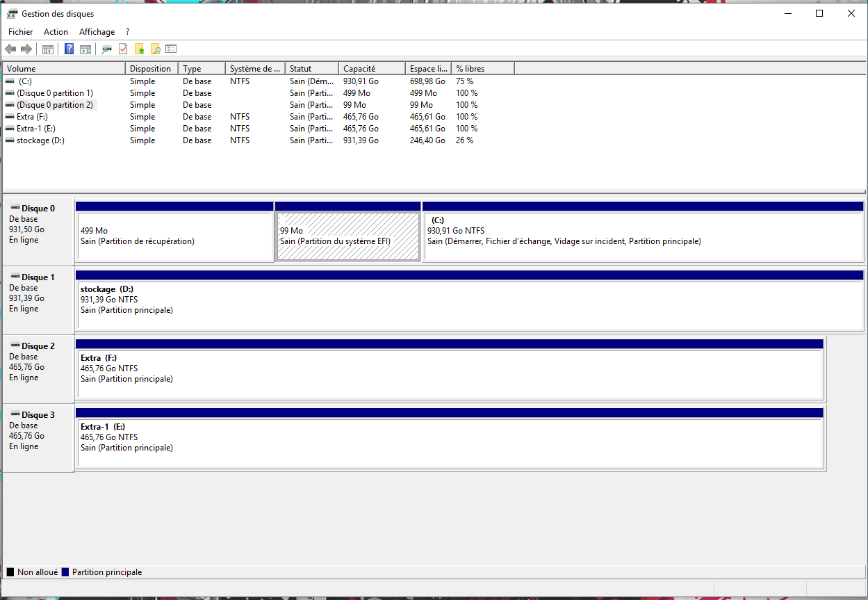Click the drive icon beside Extra (F:) in list
Image resolution: width=868 pixels, height=600 pixels.
(10, 117)
